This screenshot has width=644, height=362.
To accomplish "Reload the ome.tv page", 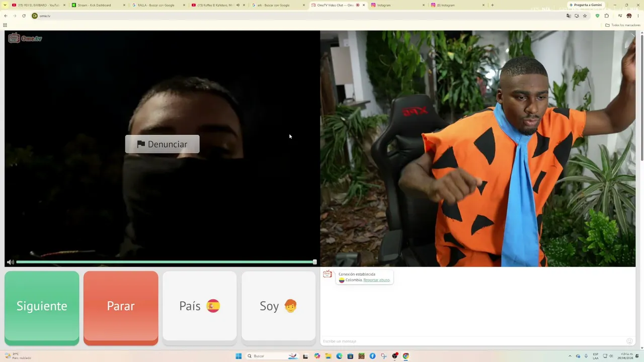I will coord(24,16).
